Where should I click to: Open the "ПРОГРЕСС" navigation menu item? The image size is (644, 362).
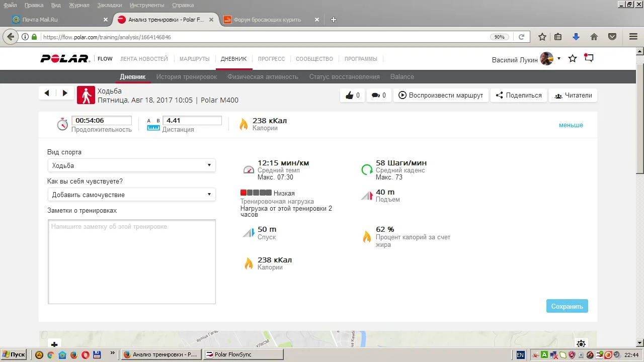[x=271, y=59]
